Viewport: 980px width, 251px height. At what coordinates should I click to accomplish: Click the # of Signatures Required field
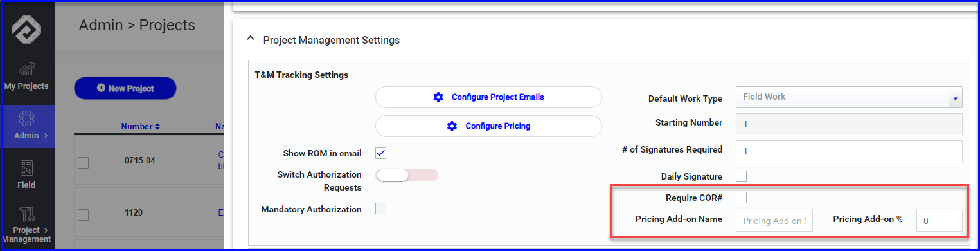click(848, 151)
